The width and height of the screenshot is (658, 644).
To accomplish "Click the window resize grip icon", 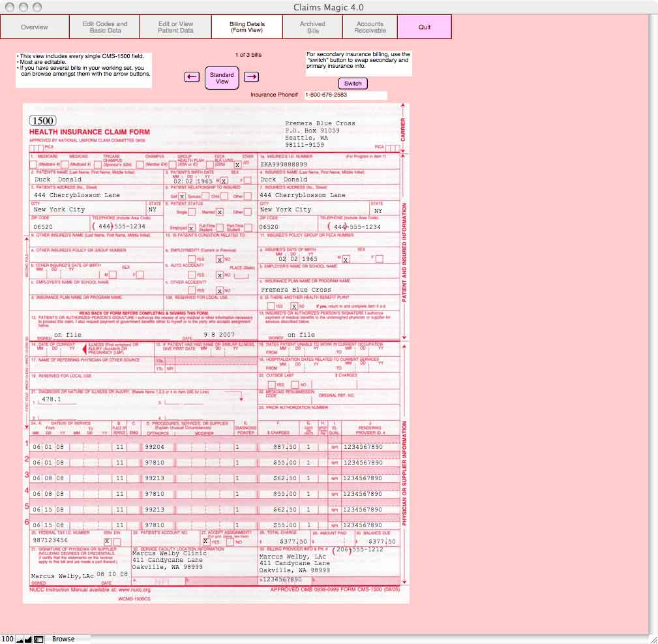I will pos(653,640).
